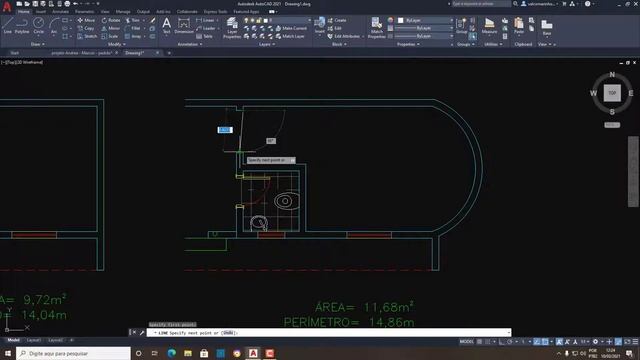Open the Measure utility
640x360 pixels.
click(489, 26)
